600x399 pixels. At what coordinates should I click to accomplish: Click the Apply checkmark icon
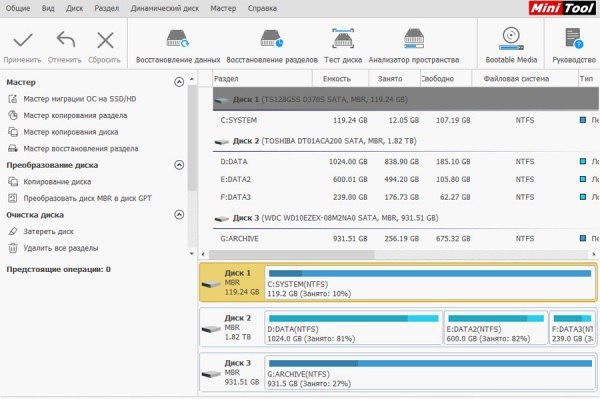(23, 40)
